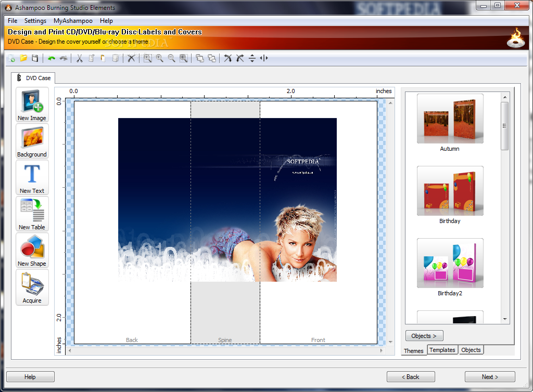Choose the Birthday2 theme thumbnail

click(x=450, y=263)
